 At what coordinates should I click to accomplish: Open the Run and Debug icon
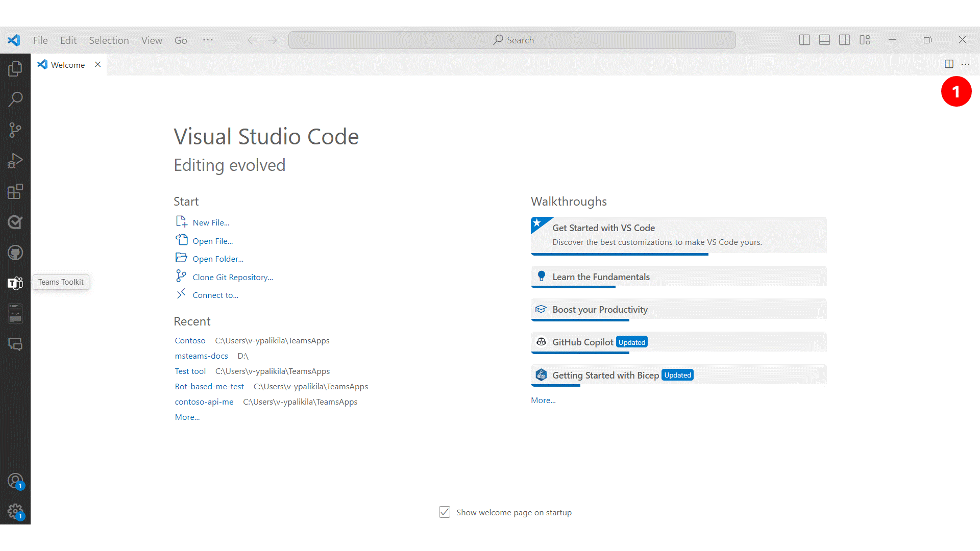coord(15,160)
